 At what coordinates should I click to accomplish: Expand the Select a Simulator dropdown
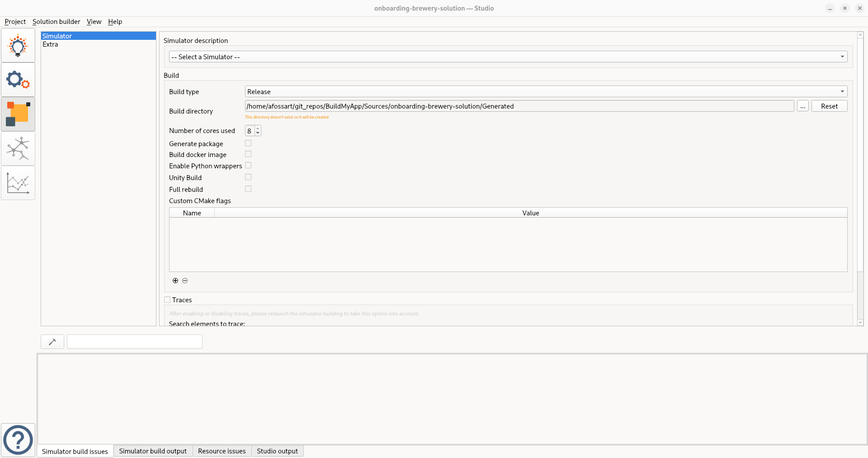(508, 57)
